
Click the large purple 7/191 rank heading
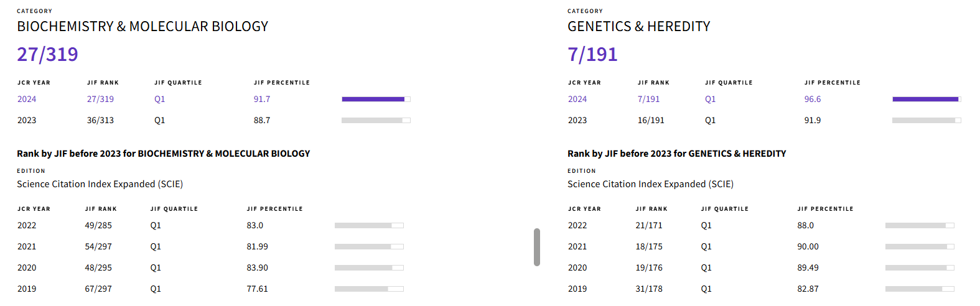coord(593,55)
